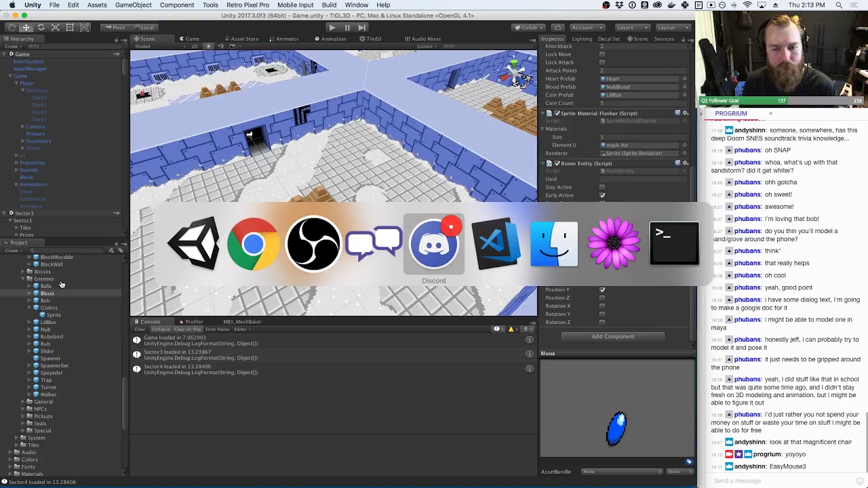Open Editor dropdown in Console
Screen dimensions: 868x488
242,329
